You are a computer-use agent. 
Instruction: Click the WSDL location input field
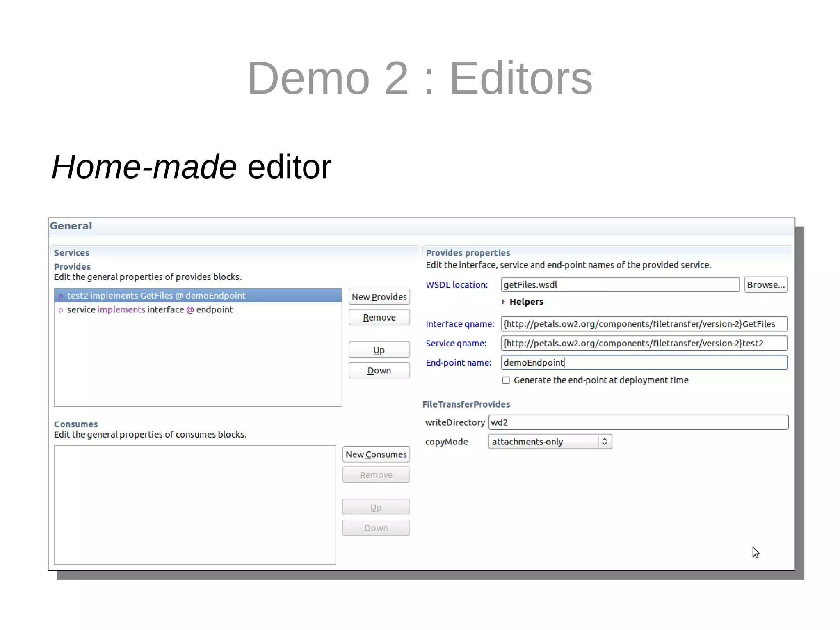620,285
